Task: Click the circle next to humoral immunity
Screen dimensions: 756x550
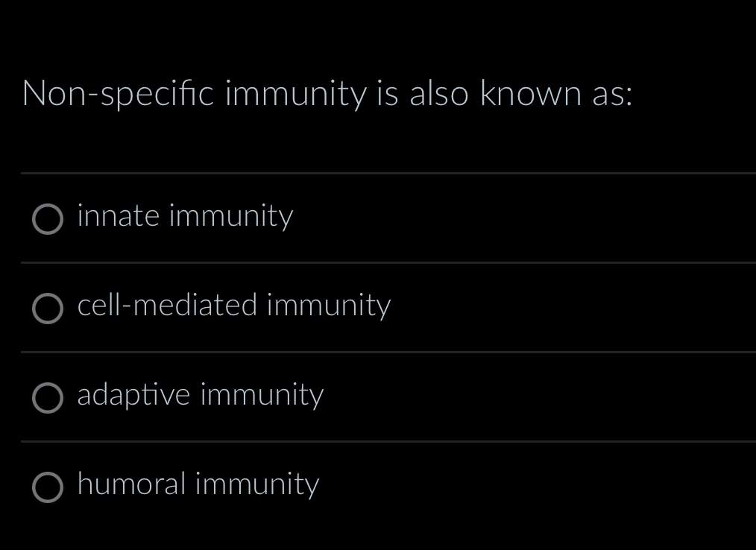Action: click(x=48, y=487)
